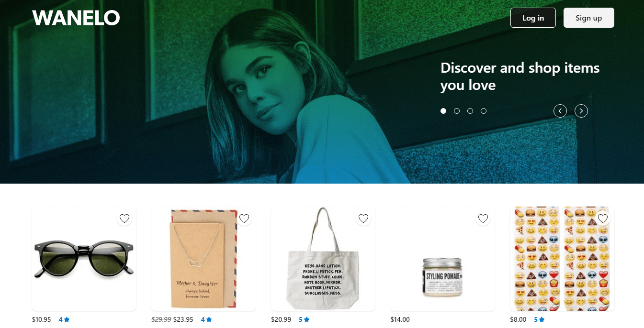Image resolution: width=644 pixels, height=328 pixels.
Task: Select the first carousel dot indicator
Action: [x=443, y=111]
